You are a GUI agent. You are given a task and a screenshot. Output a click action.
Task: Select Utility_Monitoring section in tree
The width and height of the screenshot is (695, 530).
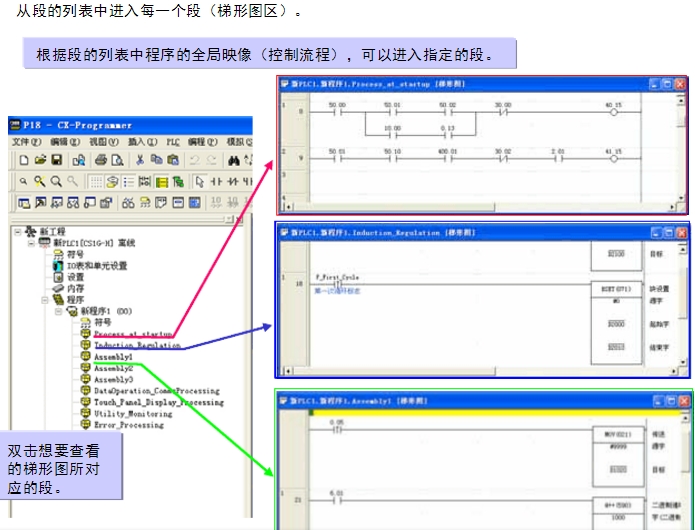click(x=133, y=414)
